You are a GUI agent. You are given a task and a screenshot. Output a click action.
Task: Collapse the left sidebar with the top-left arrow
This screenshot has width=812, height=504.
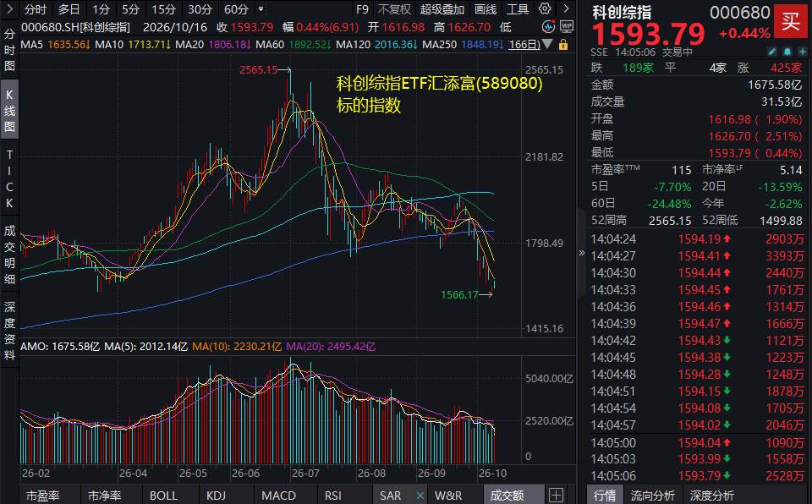coord(9,9)
